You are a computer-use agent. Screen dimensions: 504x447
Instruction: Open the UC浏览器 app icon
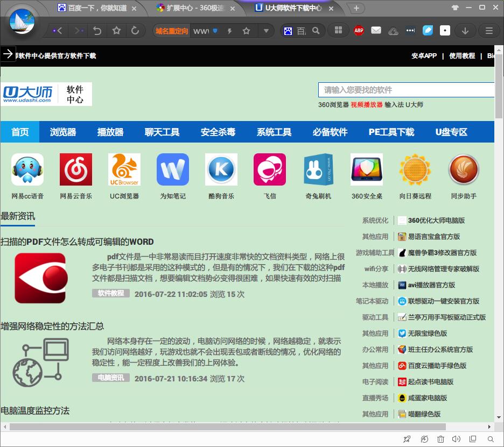point(124,170)
